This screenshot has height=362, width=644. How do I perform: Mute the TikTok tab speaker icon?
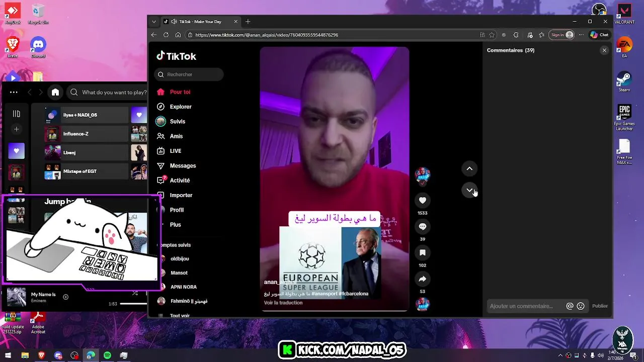[174, 22]
